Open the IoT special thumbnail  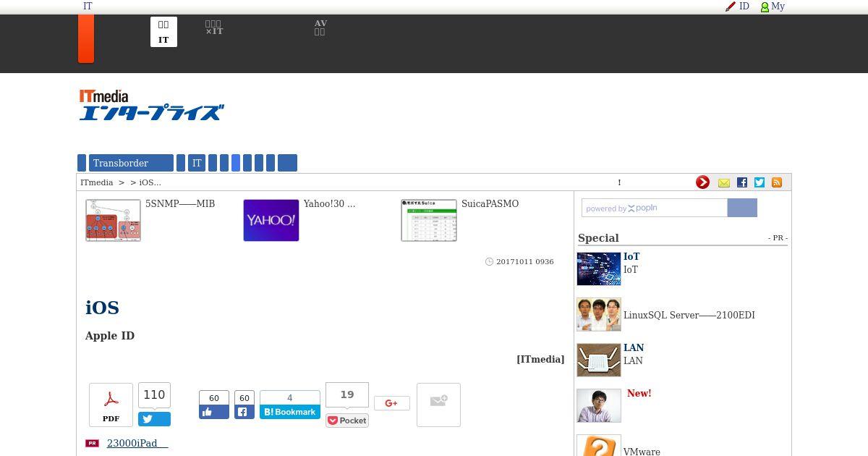pos(599,269)
